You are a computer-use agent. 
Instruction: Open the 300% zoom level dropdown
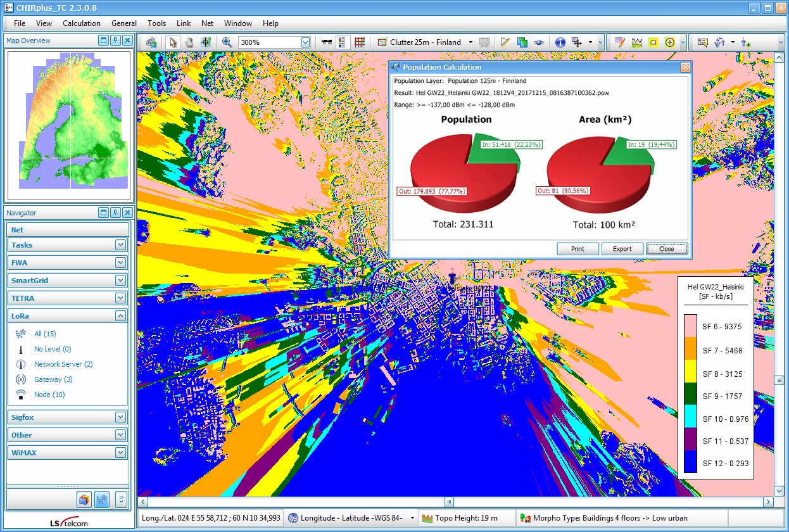[x=305, y=42]
